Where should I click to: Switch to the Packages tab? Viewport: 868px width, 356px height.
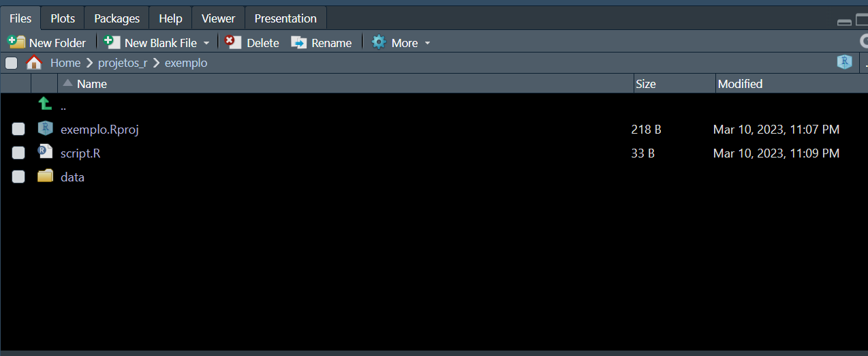tap(117, 18)
